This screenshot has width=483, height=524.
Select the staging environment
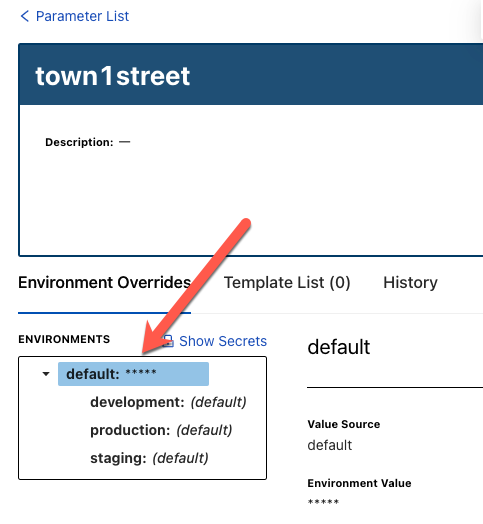tap(149, 458)
